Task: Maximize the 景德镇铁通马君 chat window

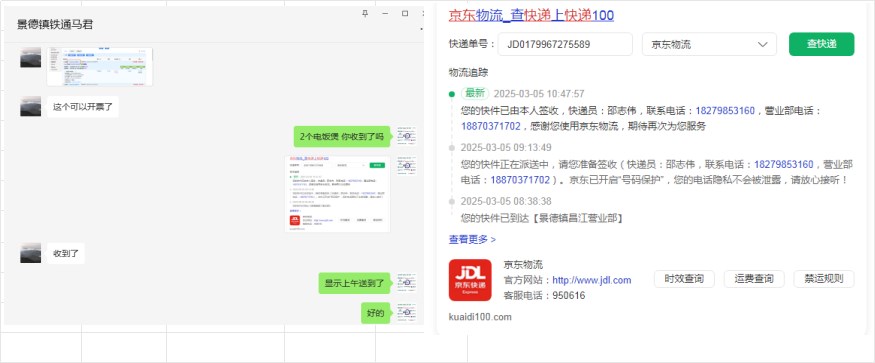Action: click(405, 13)
